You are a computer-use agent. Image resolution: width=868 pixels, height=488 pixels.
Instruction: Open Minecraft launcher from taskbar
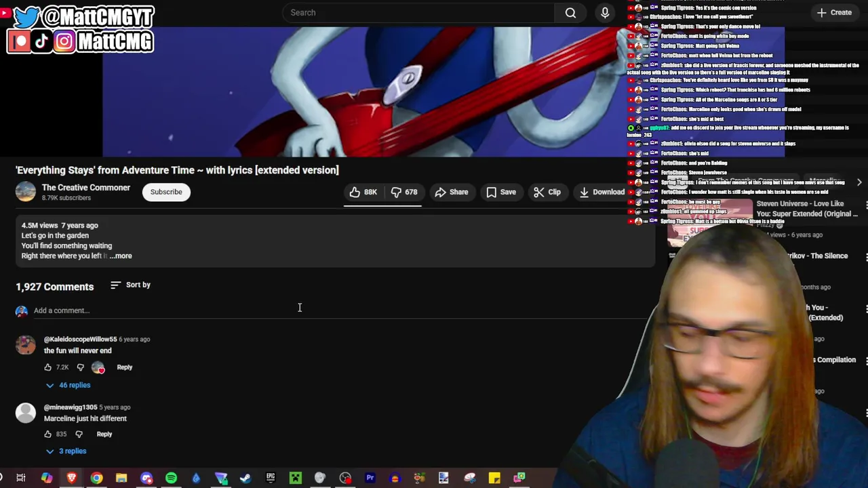[x=296, y=478]
